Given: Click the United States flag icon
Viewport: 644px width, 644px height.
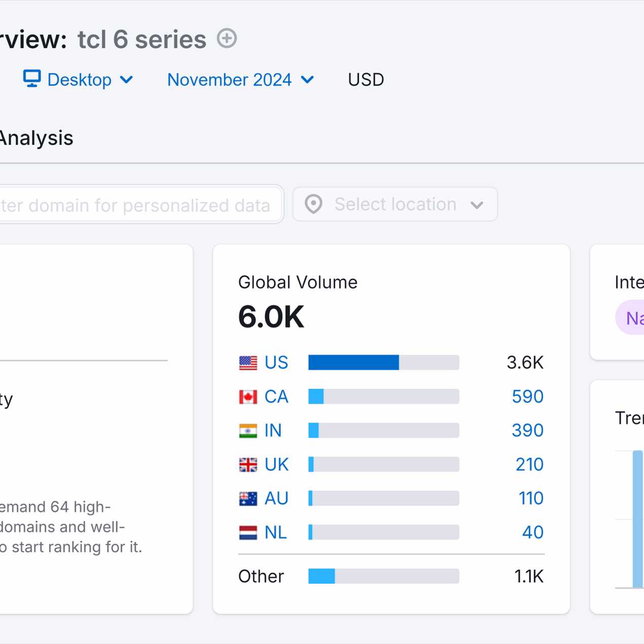Looking at the screenshot, I should (248, 363).
